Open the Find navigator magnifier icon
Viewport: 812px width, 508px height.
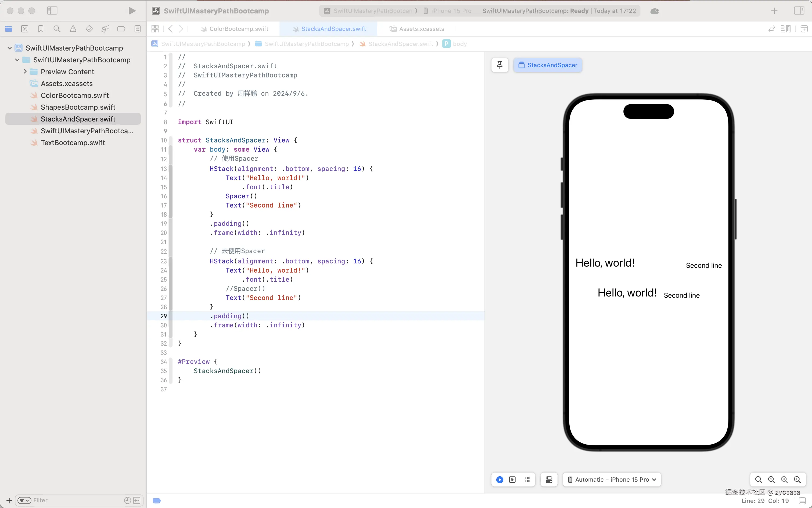coord(57,29)
